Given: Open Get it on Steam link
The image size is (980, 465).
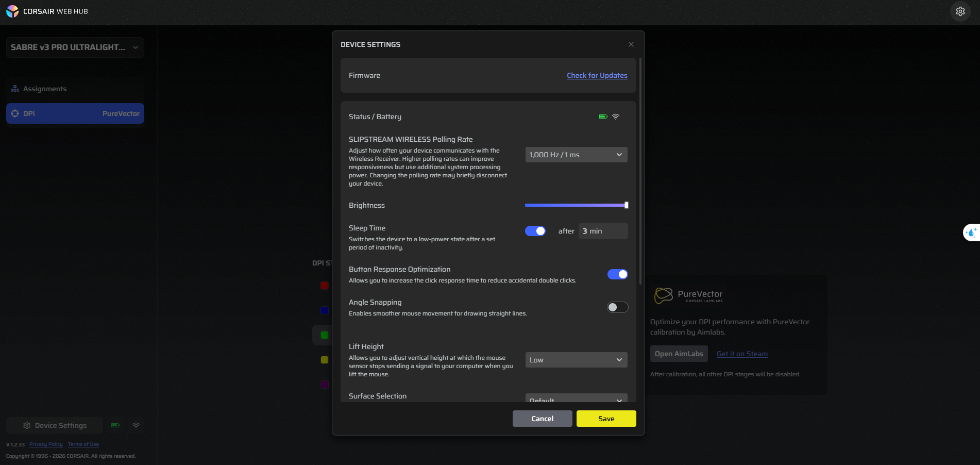Looking at the screenshot, I should [742, 354].
